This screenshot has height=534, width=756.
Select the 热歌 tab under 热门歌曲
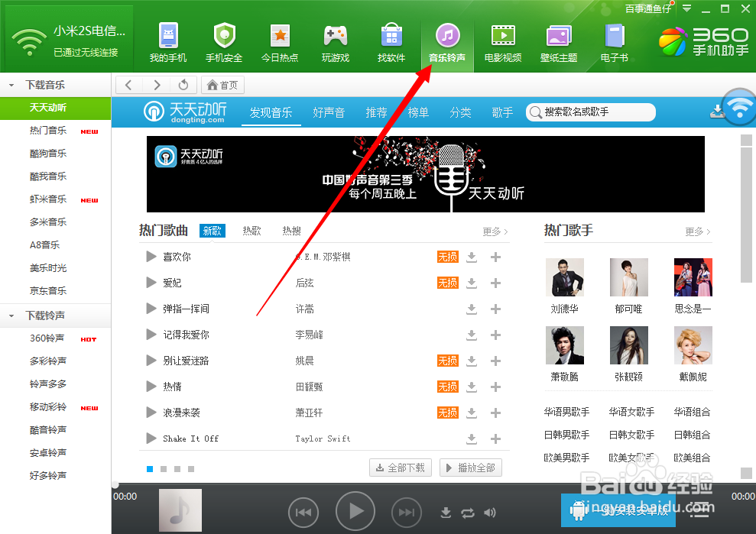[x=251, y=231]
